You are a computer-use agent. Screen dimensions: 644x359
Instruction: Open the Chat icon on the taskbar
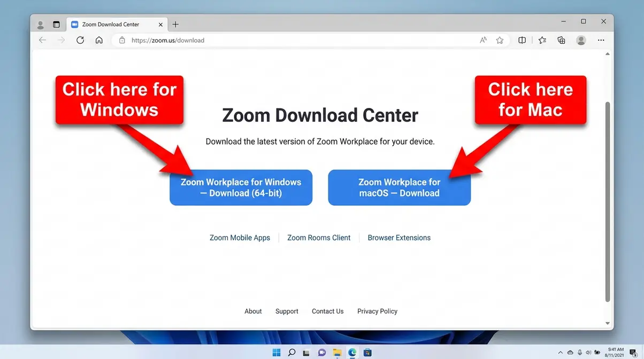pyautogui.click(x=322, y=353)
